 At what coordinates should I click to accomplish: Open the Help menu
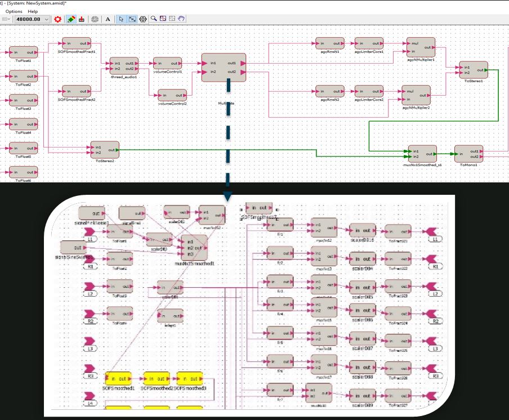pyautogui.click(x=33, y=11)
